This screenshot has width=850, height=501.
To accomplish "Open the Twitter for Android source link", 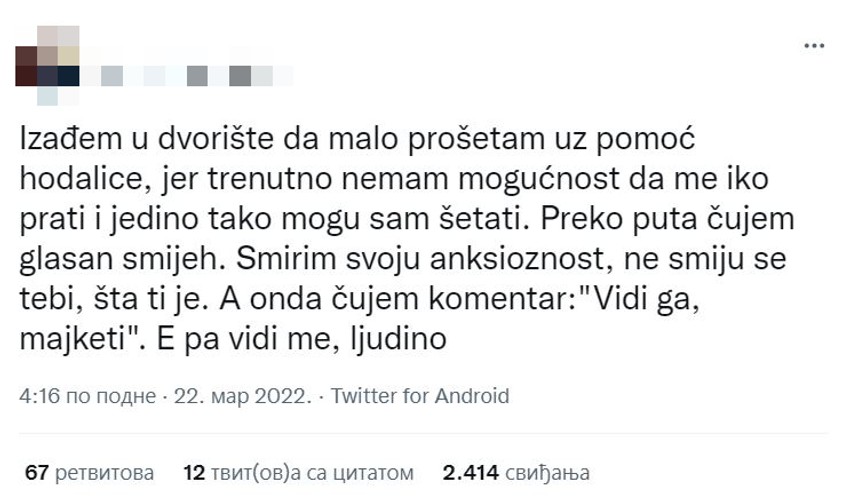I will point(420,396).
